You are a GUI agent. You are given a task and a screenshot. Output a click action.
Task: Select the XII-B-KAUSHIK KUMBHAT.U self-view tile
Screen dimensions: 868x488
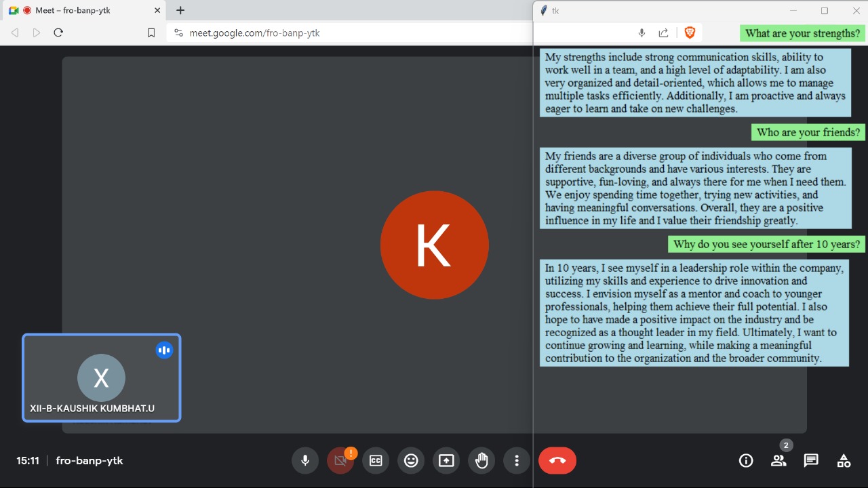pyautogui.click(x=102, y=378)
